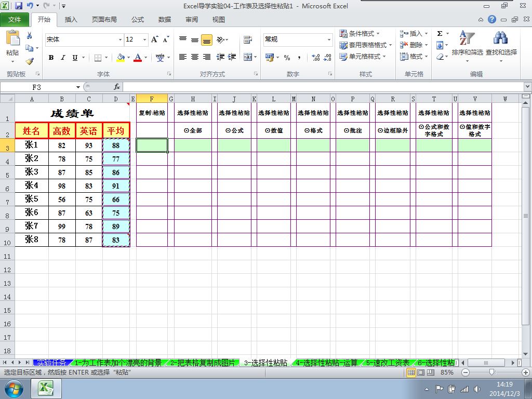Click the Save icon in quick access
532x399 pixels.
[x=19, y=6]
